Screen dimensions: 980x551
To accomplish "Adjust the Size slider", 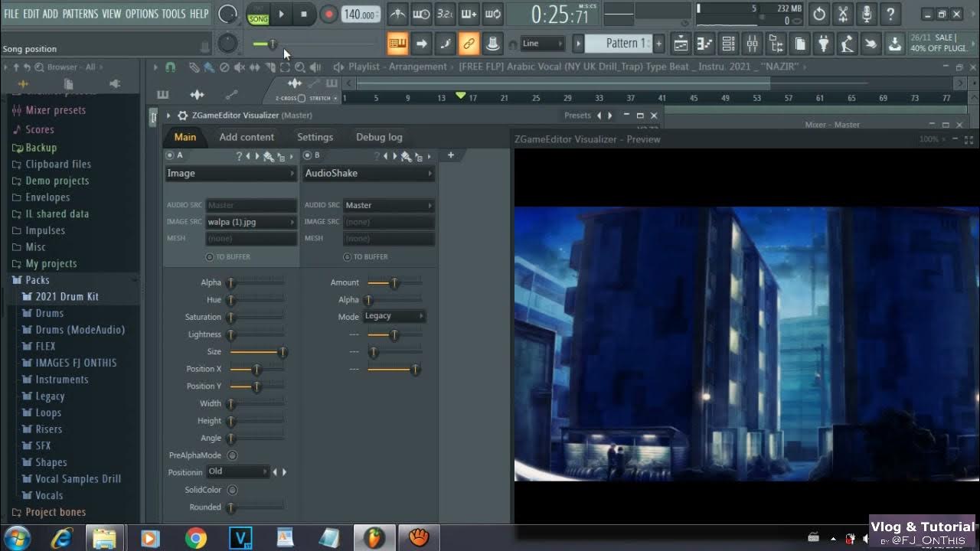I will coord(256,352).
